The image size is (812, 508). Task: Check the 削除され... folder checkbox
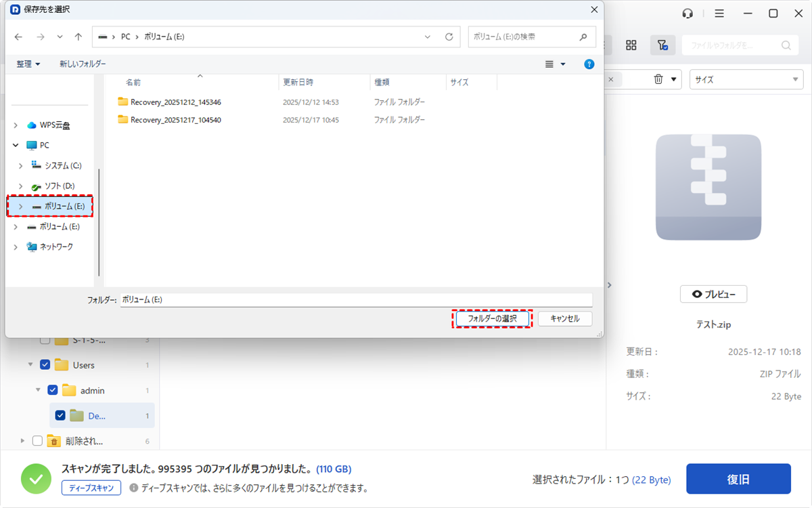pos(37,441)
